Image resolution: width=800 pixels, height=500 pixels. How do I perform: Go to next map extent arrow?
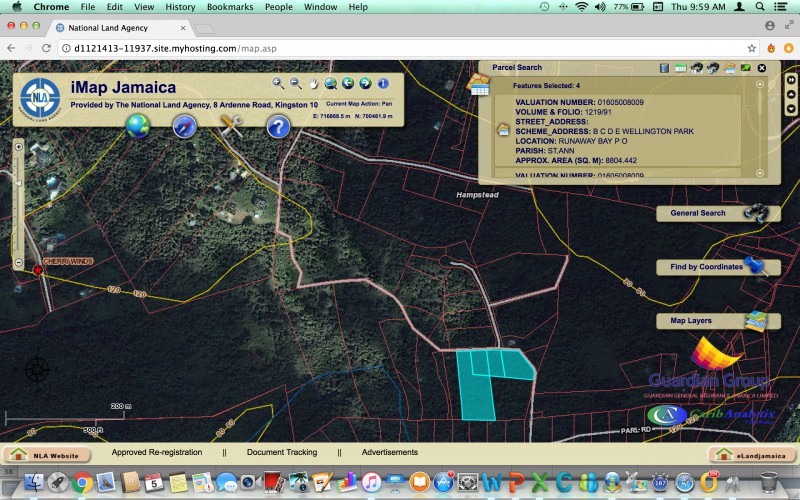[x=365, y=83]
